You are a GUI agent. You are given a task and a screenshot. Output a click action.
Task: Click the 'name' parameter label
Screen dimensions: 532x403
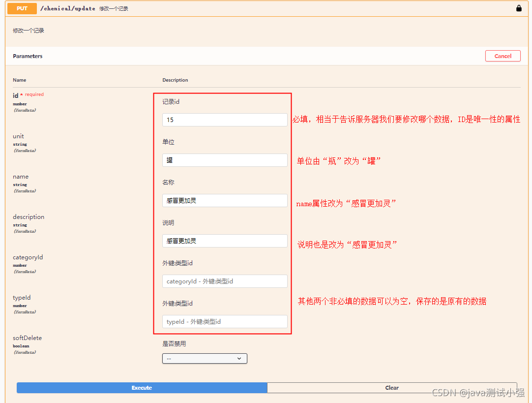[x=21, y=177]
